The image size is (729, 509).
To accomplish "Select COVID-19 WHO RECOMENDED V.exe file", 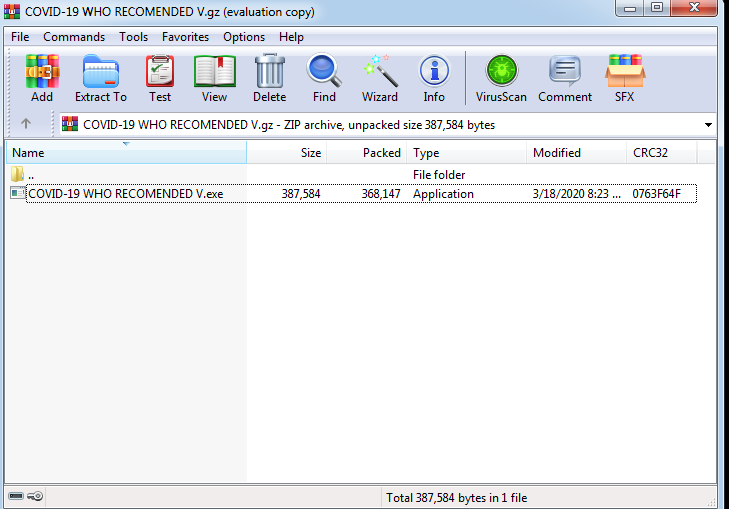I will point(126,194).
